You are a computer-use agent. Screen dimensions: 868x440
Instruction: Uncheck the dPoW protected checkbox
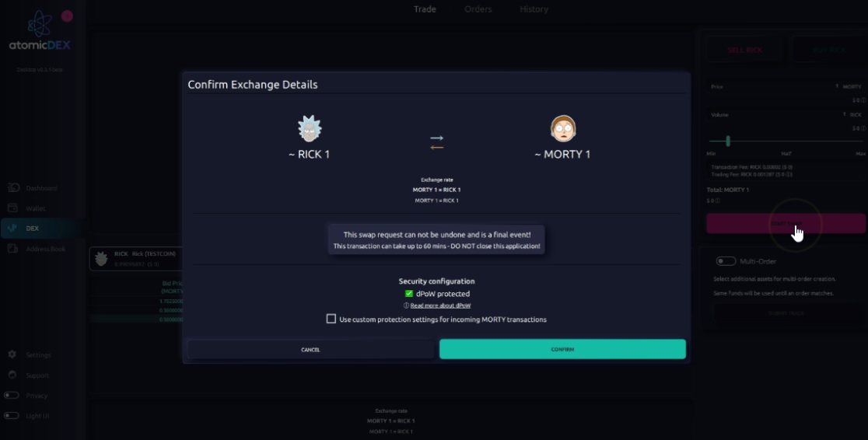coord(409,294)
